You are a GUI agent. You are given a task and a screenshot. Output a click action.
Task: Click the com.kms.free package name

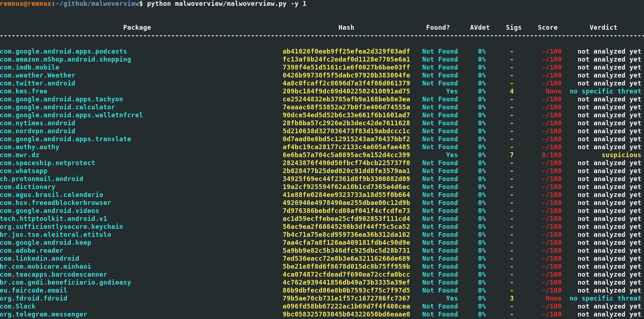pos(24,91)
